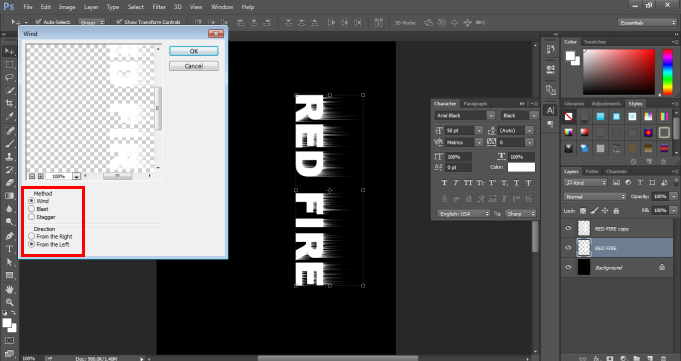The width and height of the screenshot is (681, 361).
Task: Select the Clone Stamp tool
Action: tap(9, 156)
